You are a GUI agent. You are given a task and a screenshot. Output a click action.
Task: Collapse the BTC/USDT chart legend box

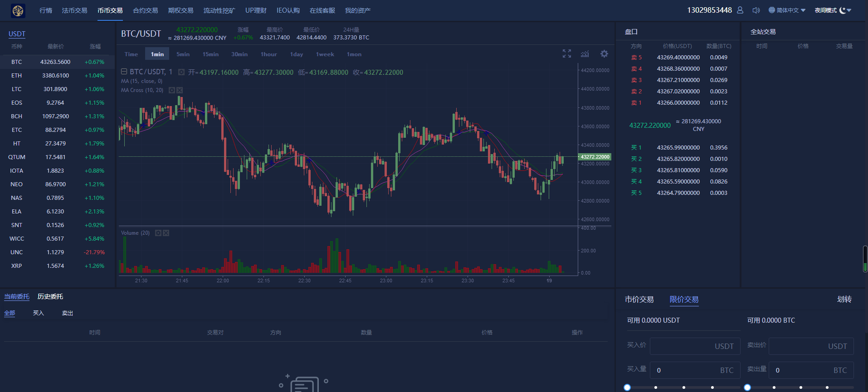[x=124, y=72]
